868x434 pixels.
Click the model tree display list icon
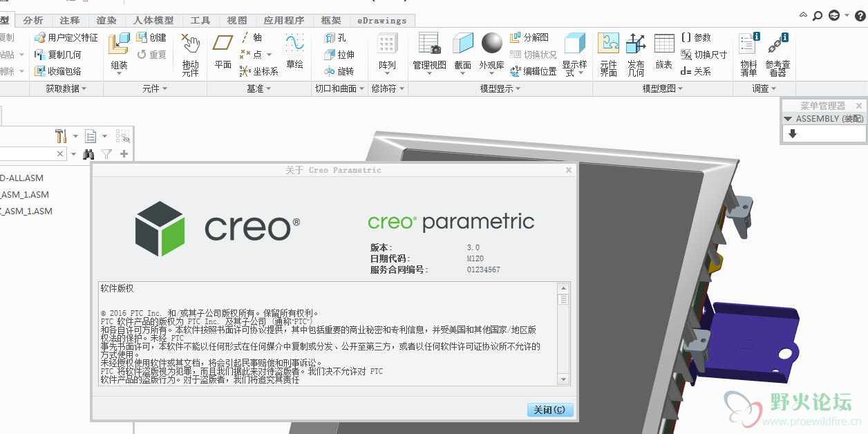(91, 135)
